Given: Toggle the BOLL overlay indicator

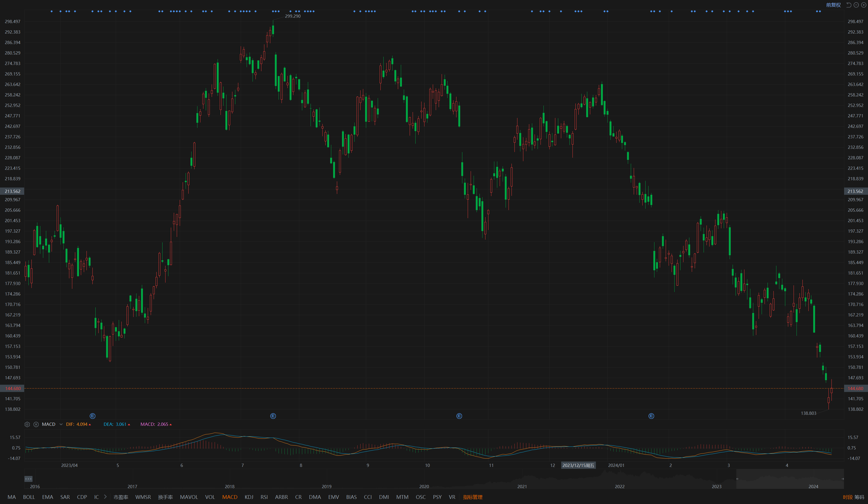Looking at the screenshot, I should (29, 497).
